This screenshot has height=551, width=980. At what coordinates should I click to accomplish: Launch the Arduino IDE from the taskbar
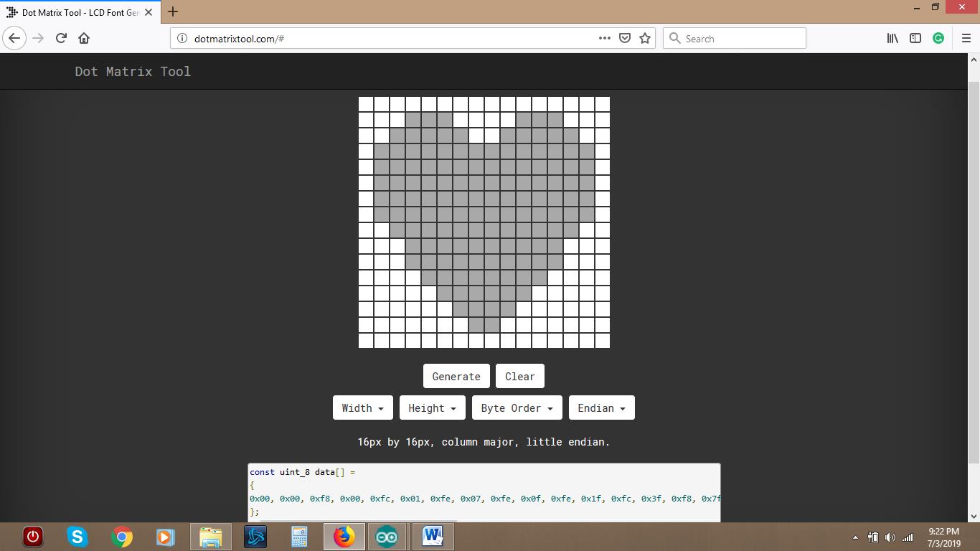(387, 536)
